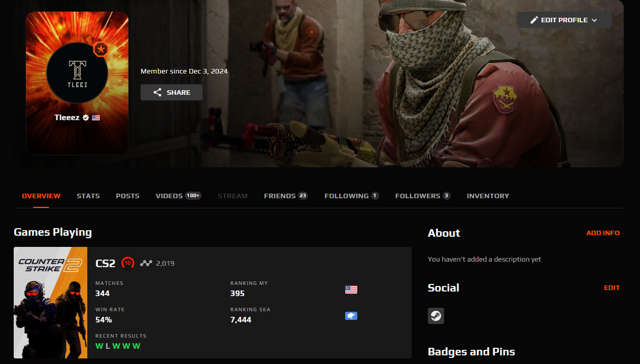Click the Games Playing heading
Screen dimensions: 640x364
click(53, 233)
